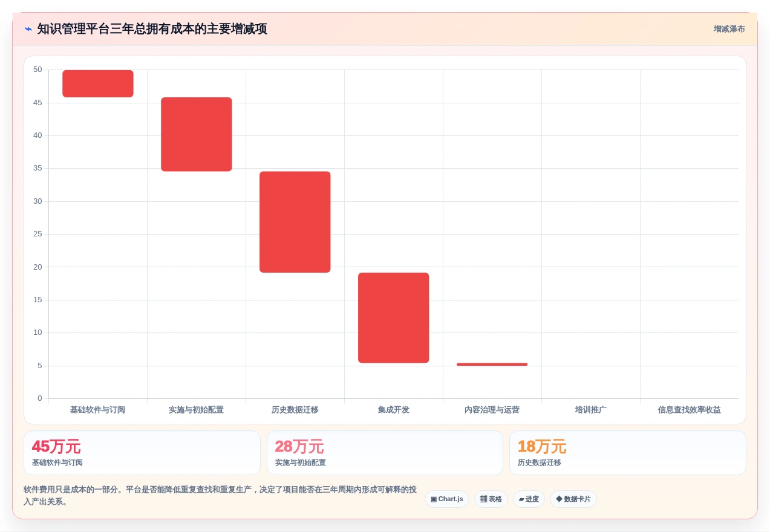Click the 实施与初始配置 red waterfall bar
The width and height of the screenshot is (770, 532).
[x=197, y=134]
